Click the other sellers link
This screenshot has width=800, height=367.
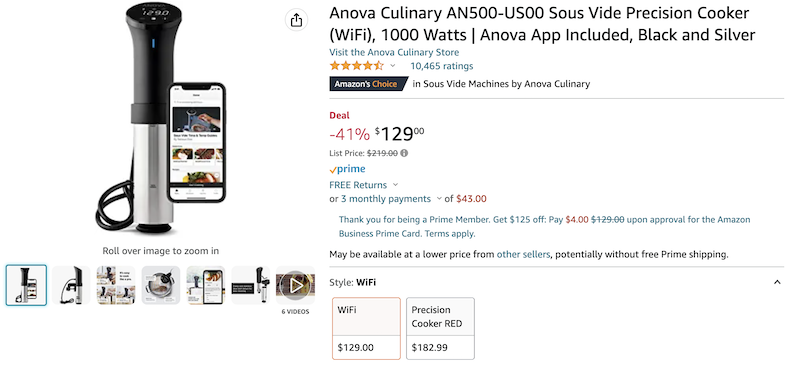[x=523, y=254]
